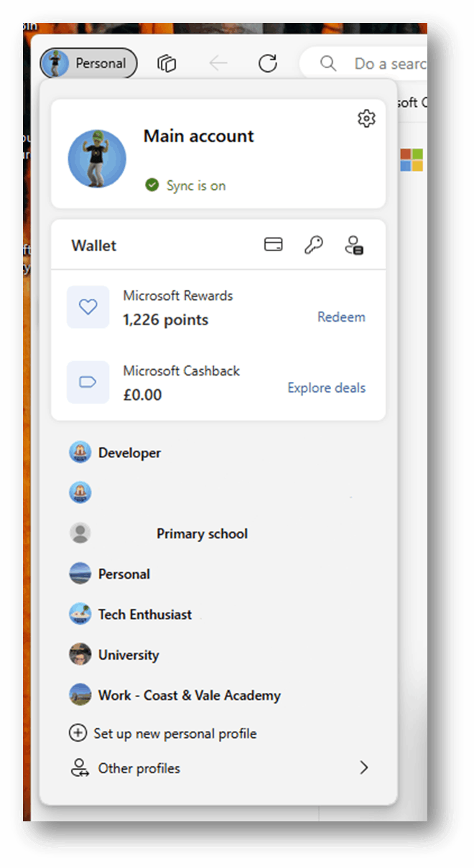Expand Other profiles chevron
The image size is (474, 868).
tap(363, 768)
